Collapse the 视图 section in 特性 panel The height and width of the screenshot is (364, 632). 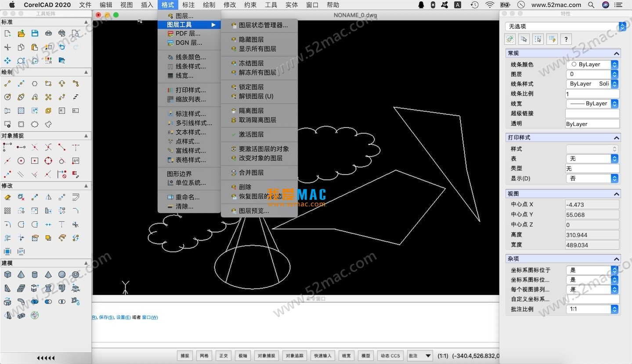tap(617, 194)
